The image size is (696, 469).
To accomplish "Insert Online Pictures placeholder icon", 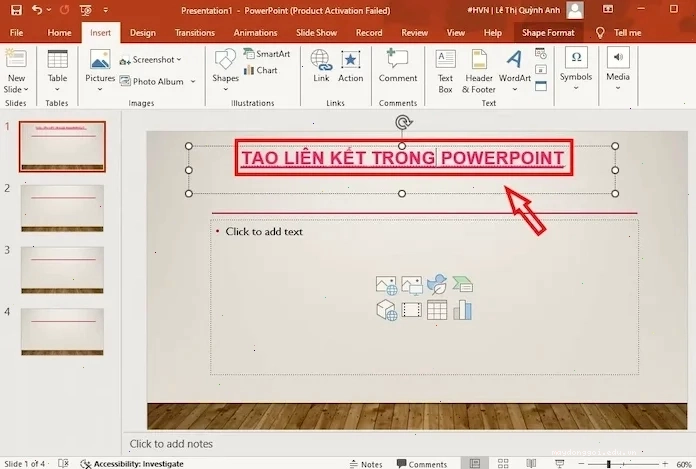I will pyautogui.click(x=411, y=285).
